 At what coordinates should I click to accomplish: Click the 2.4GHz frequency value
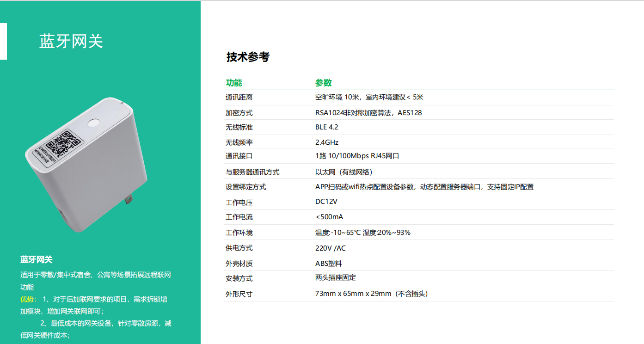tap(326, 142)
